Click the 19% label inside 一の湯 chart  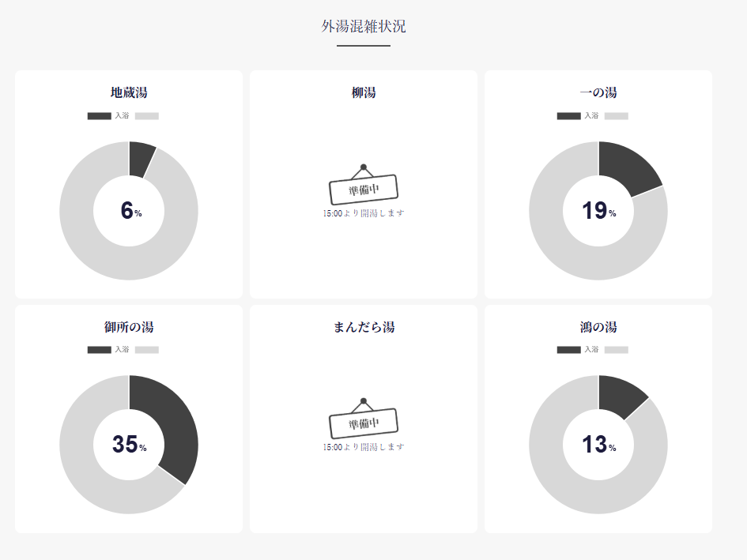pyautogui.click(x=598, y=211)
